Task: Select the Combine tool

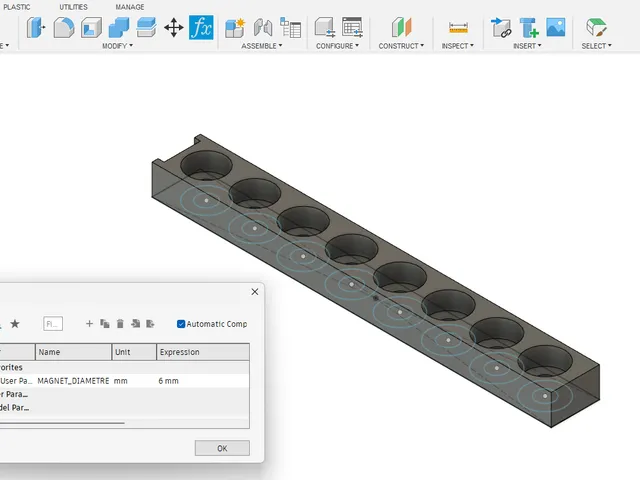Action: tap(119, 28)
